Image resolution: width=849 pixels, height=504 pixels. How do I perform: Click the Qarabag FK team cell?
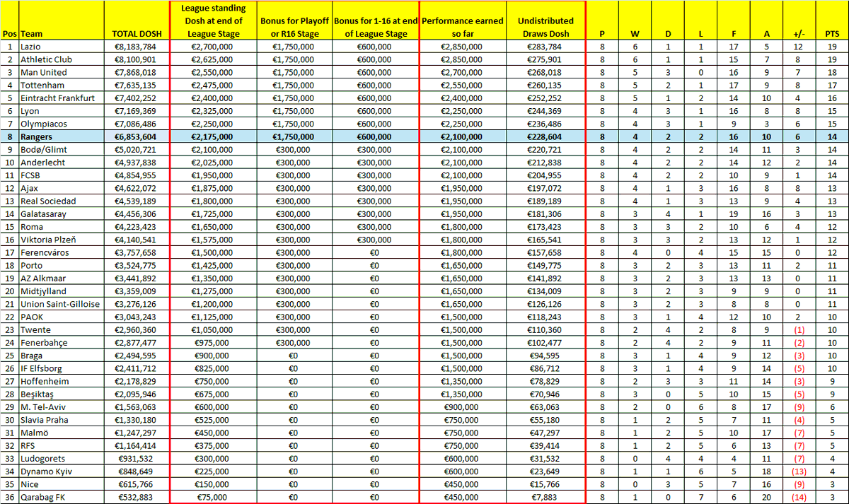(x=62, y=497)
